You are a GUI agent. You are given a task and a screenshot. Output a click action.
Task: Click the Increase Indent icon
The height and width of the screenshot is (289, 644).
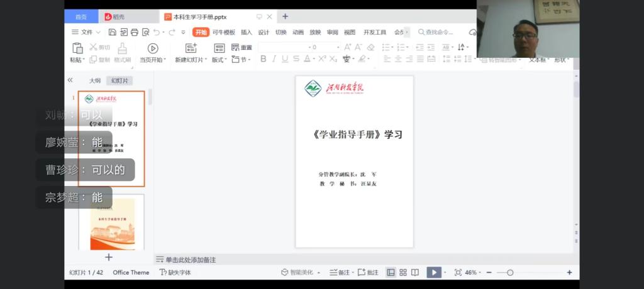[x=430, y=47]
